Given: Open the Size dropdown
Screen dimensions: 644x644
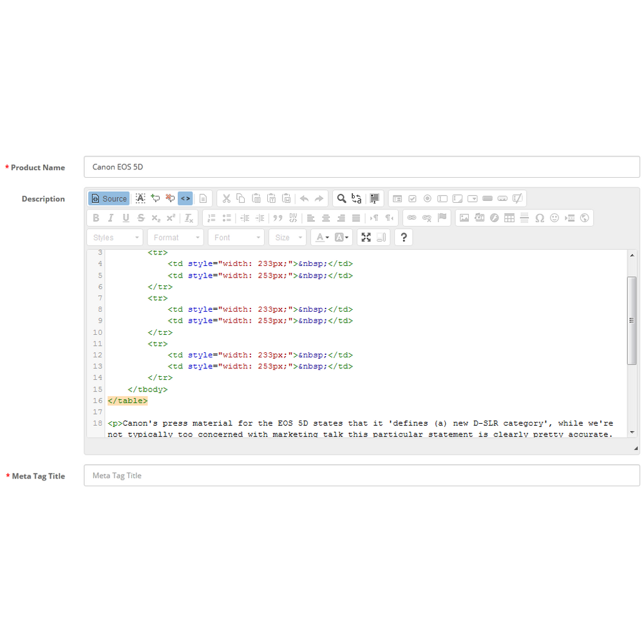Looking at the screenshot, I should tap(287, 238).
